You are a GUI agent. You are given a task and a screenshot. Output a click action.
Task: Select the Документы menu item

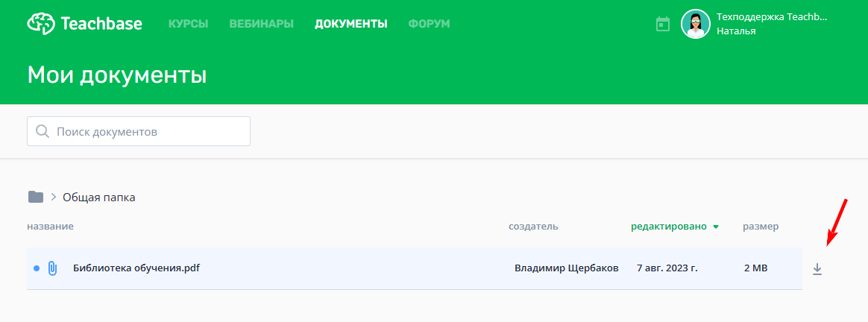[x=351, y=24]
